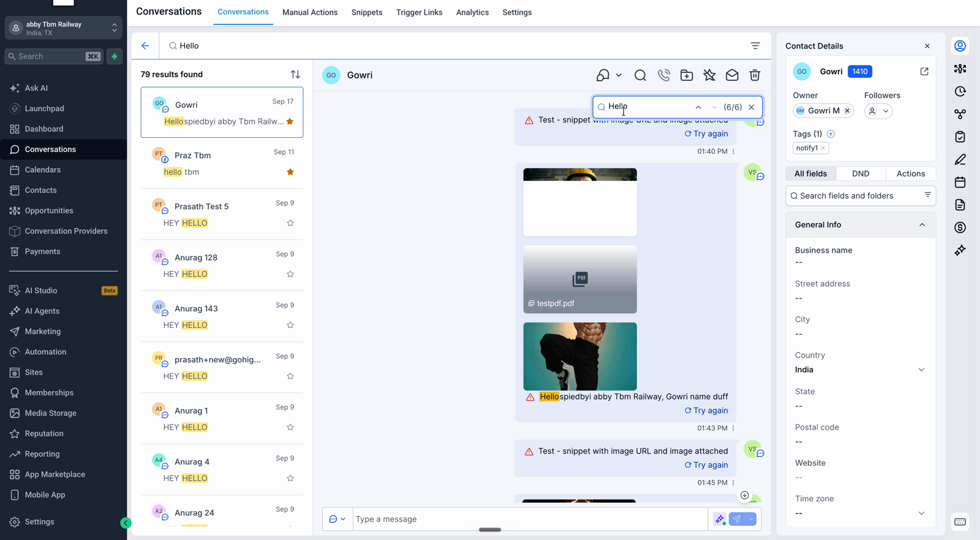The height and width of the screenshot is (540, 980).
Task: Click the green lightning quick actions icon
Action: tap(115, 56)
